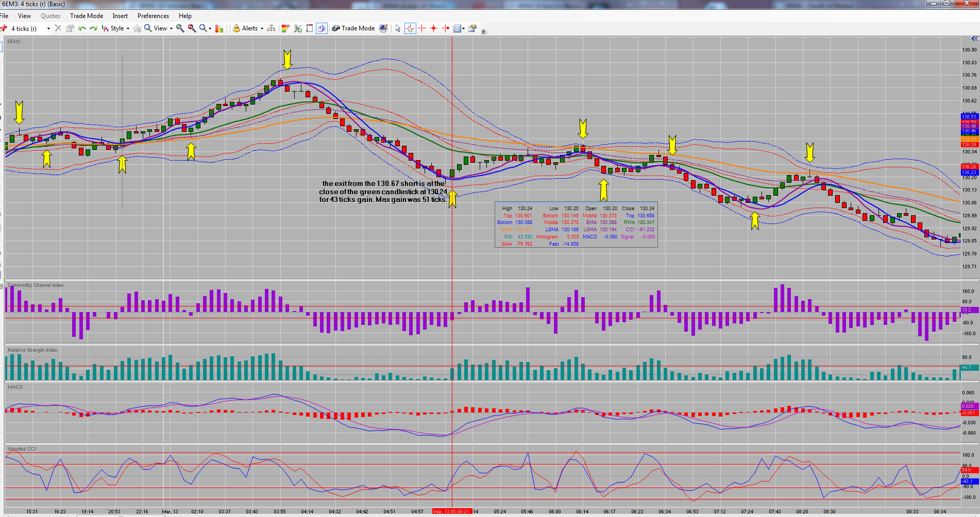Open the toolbar overflow options arrow

pyautogui.click(x=483, y=31)
